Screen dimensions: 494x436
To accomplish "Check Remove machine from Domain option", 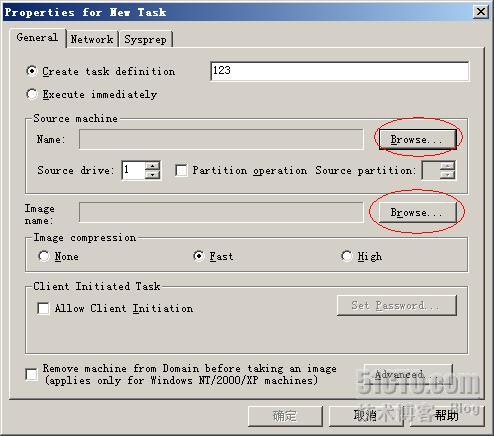I will pos(32,374).
